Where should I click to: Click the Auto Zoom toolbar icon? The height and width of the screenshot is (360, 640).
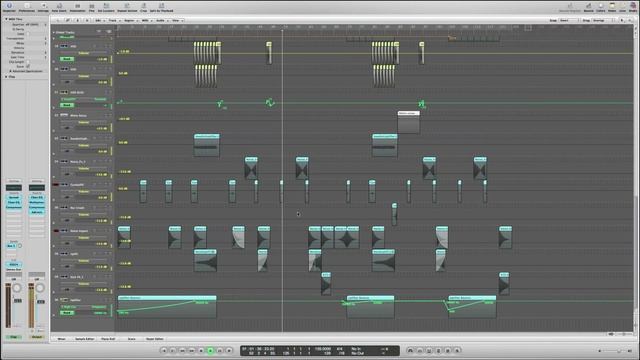tap(59, 7)
